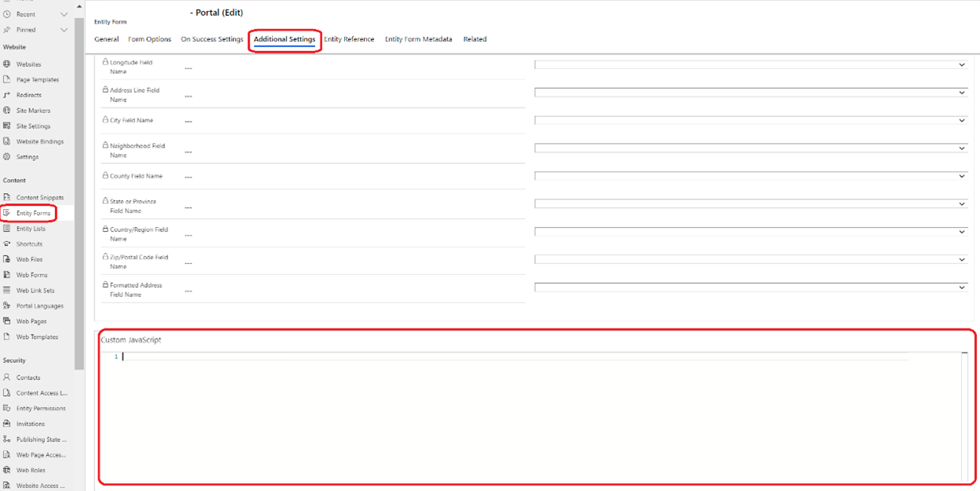Click the Invitations icon
This screenshot has width=980, height=491.
tap(7, 423)
